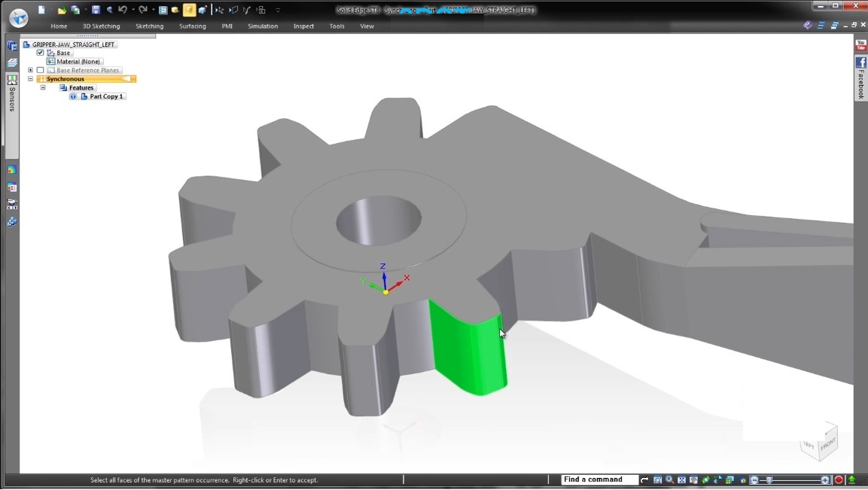Viewport: 868px width, 490px height.
Task: Uncheck the Base coordinate system checkbox
Action: 41,53
